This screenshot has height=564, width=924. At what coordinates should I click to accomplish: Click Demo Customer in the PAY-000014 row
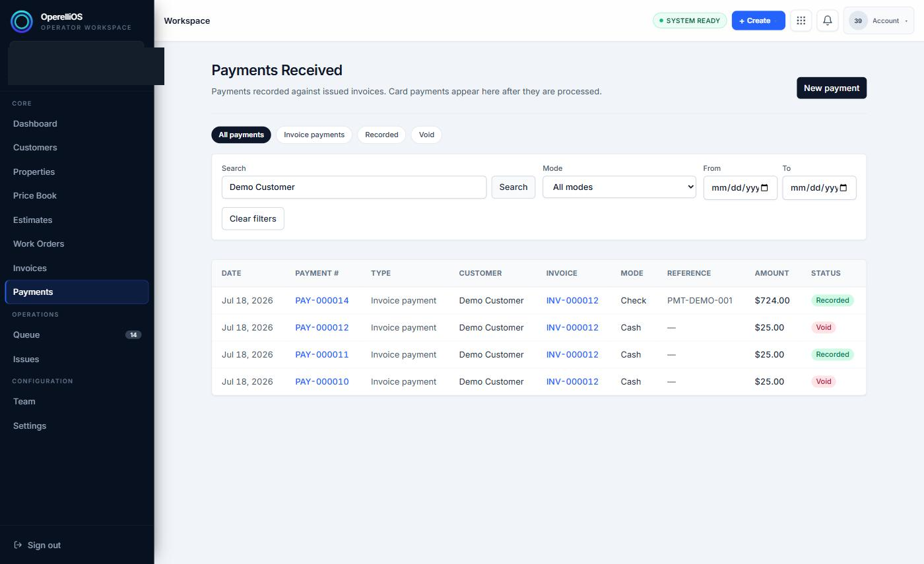[x=491, y=301]
